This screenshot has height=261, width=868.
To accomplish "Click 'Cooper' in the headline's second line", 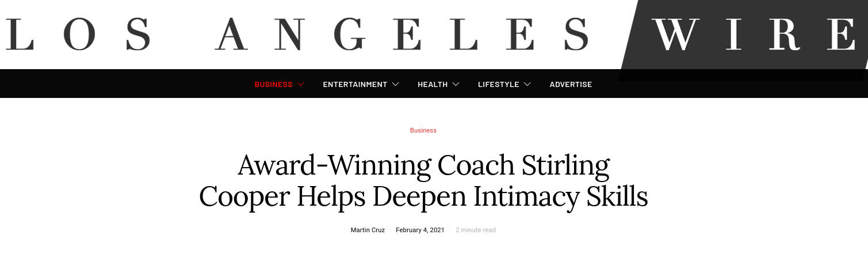I will [x=244, y=197].
